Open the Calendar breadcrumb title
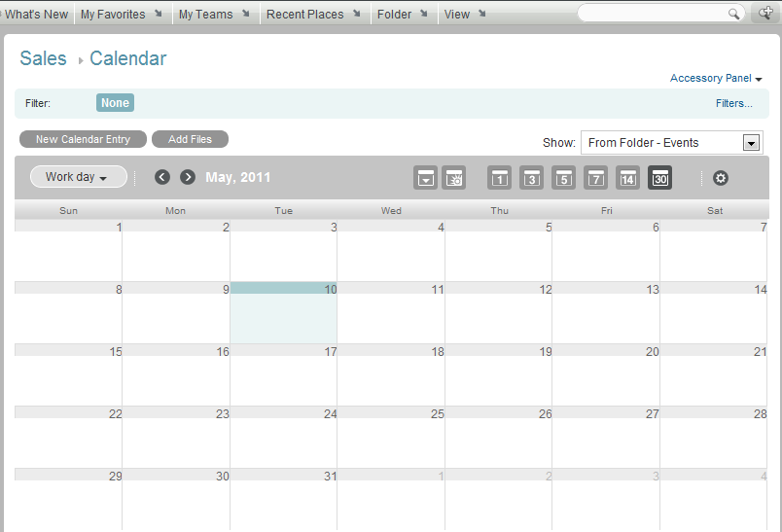This screenshot has height=532, width=782. [x=127, y=58]
